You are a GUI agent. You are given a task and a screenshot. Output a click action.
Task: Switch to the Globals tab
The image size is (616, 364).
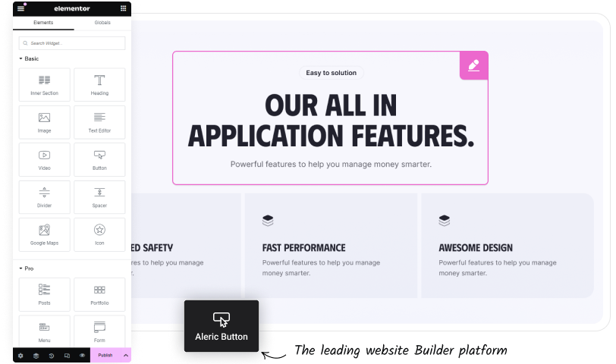tap(102, 24)
